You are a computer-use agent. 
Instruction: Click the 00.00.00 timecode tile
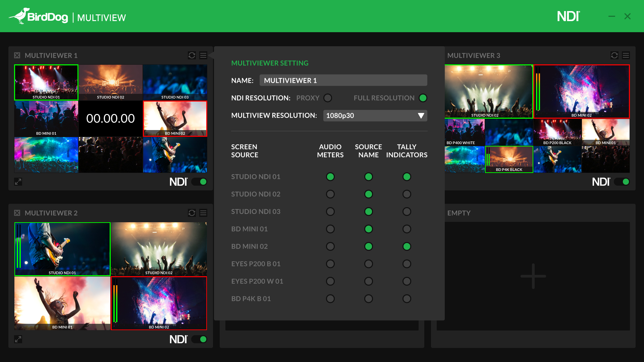tap(111, 119)
